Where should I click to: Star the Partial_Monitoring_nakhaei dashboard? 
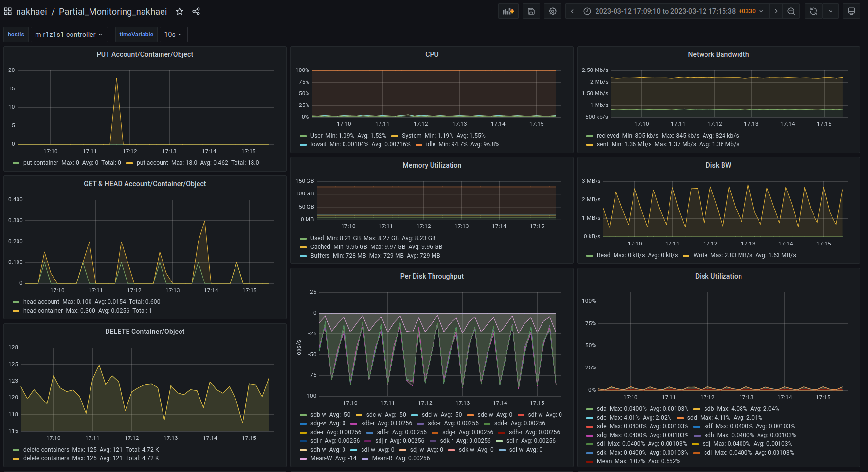(180, 11)
